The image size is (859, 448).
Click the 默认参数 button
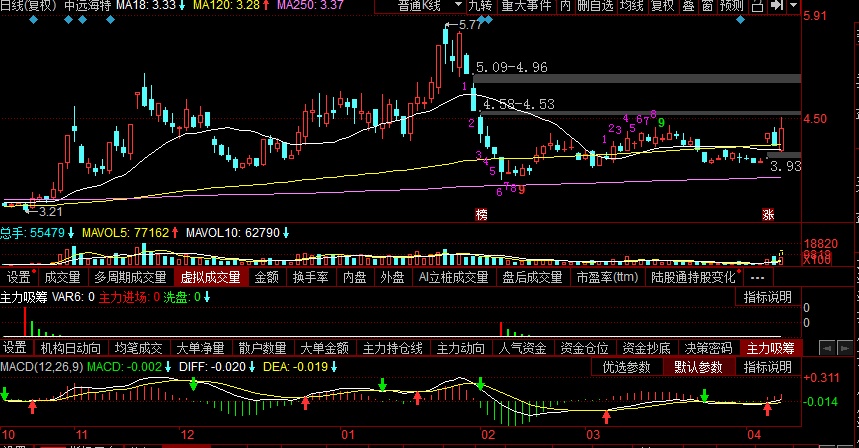[700, 367]
